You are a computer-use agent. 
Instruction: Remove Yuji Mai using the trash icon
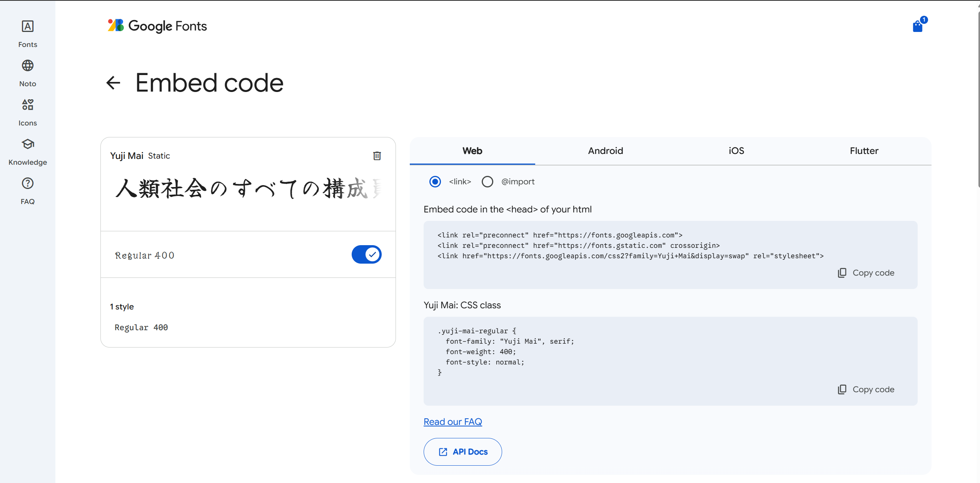tap(377, 155)
